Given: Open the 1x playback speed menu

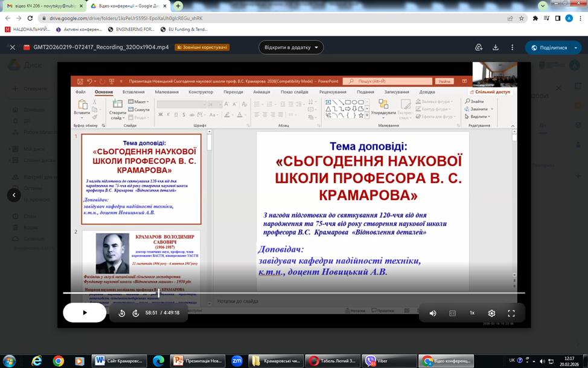Looking at the screenshot, I should [472, 313].
